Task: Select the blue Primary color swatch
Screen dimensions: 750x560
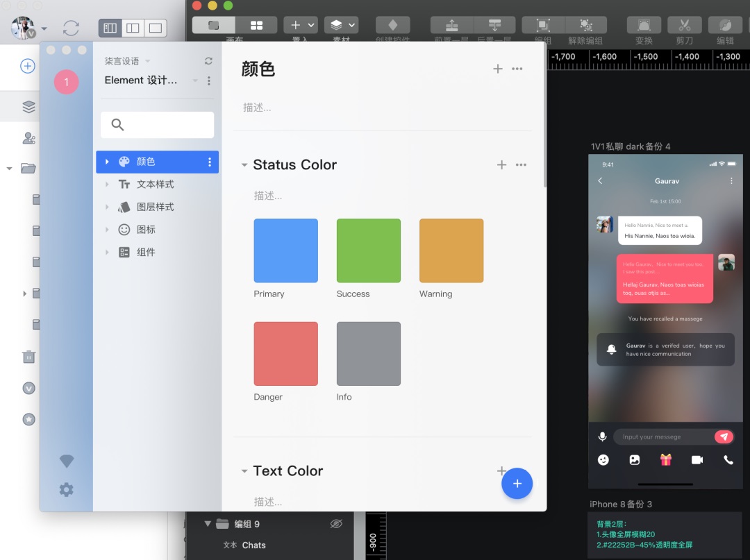Action: pyautogui.click(x=286, y=251)
